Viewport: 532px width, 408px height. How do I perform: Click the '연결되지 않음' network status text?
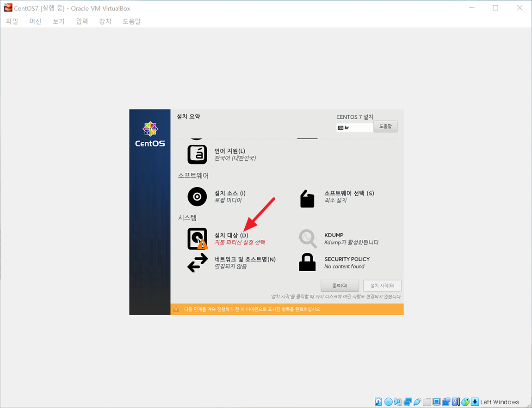pyautogui.click(x=231, y=266)
